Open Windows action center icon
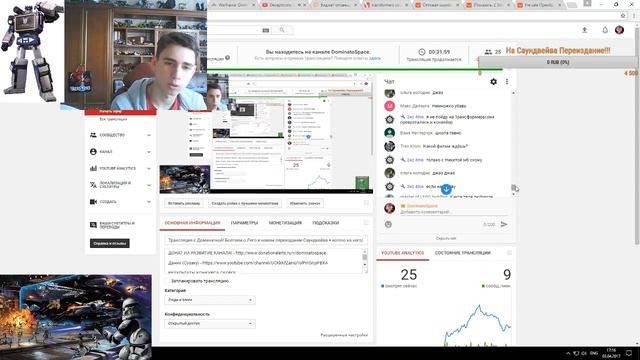 pyautogui.click(x=629, y=353)
